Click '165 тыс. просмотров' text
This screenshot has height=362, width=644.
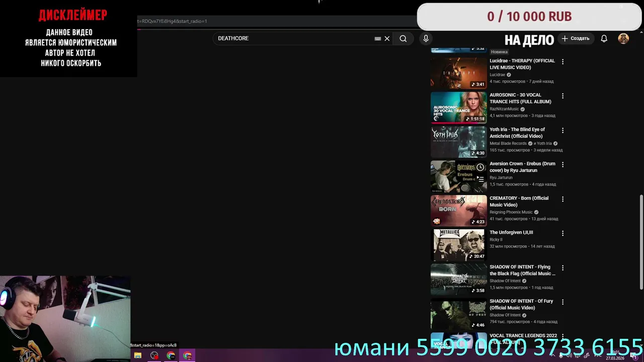coord(510,150)
